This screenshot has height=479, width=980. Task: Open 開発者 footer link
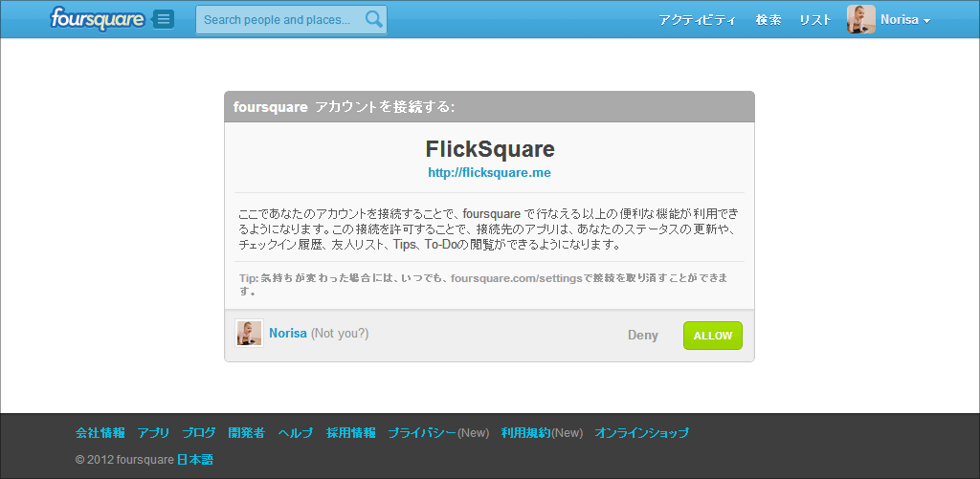(246, 433)
